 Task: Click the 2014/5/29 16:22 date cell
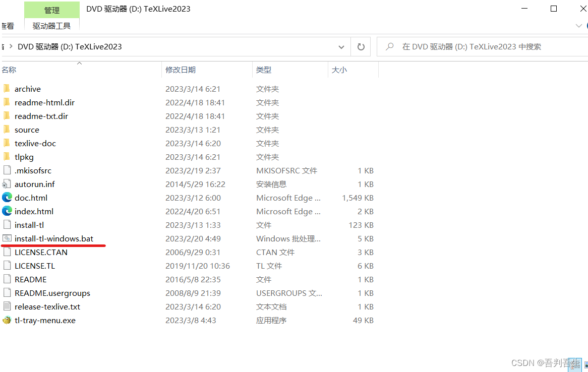[195, 184]
